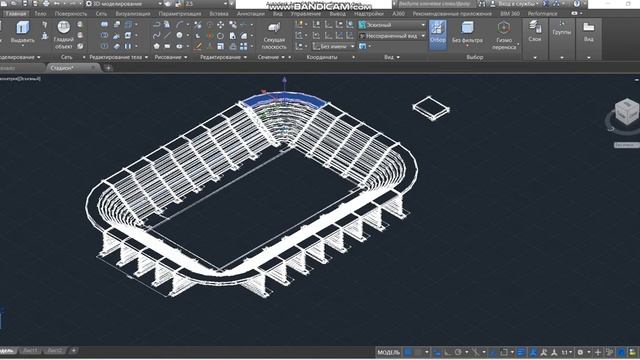This screenshot has height=360, width=640.
Task: Click the Без фильтра selection filter icon
Action: 467,33
